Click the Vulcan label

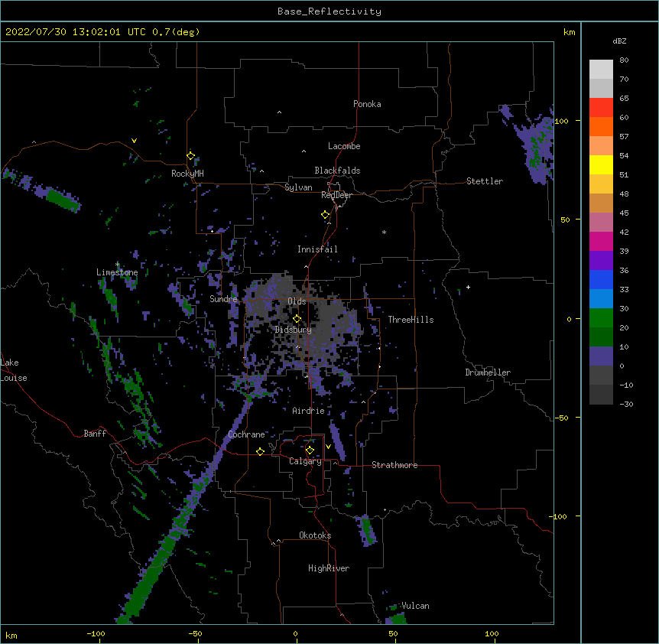[x=415, y=606]
